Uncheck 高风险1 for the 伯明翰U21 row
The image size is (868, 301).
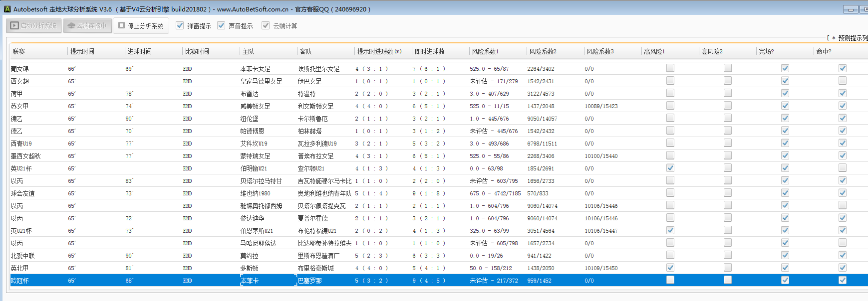(670, 168)
